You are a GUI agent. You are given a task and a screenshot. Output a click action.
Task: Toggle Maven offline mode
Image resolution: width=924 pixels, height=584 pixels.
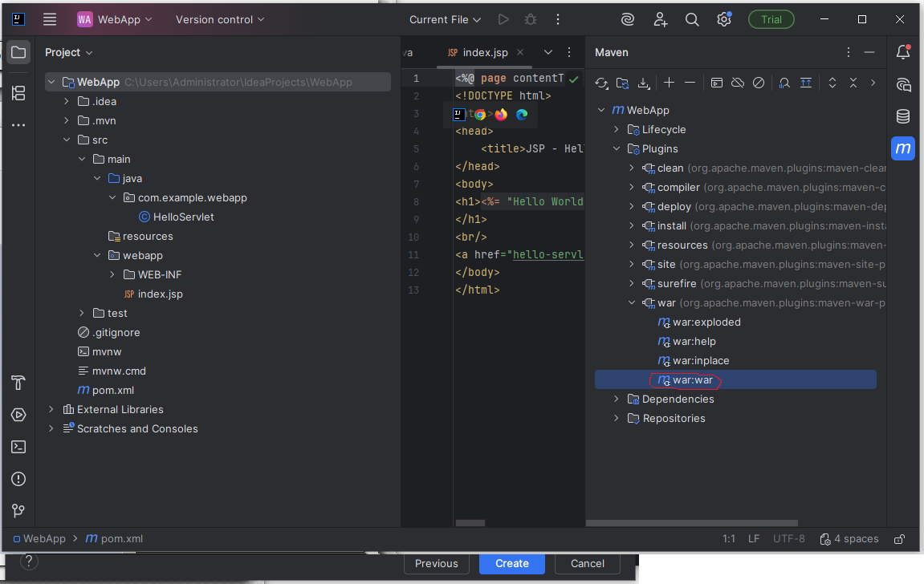coord(738,83)
